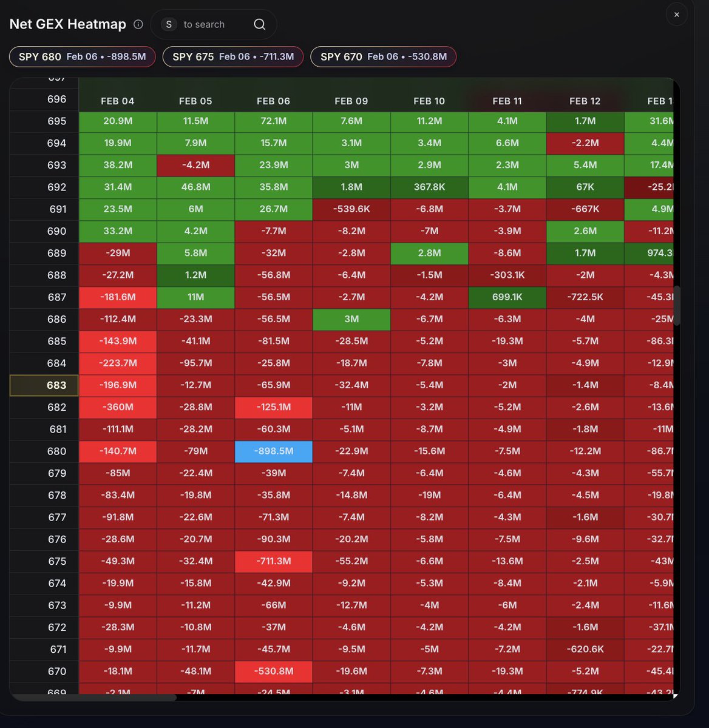Click the -15.6M cell under FEB 10
Screen dimensions: 709x728
point(429,451)
